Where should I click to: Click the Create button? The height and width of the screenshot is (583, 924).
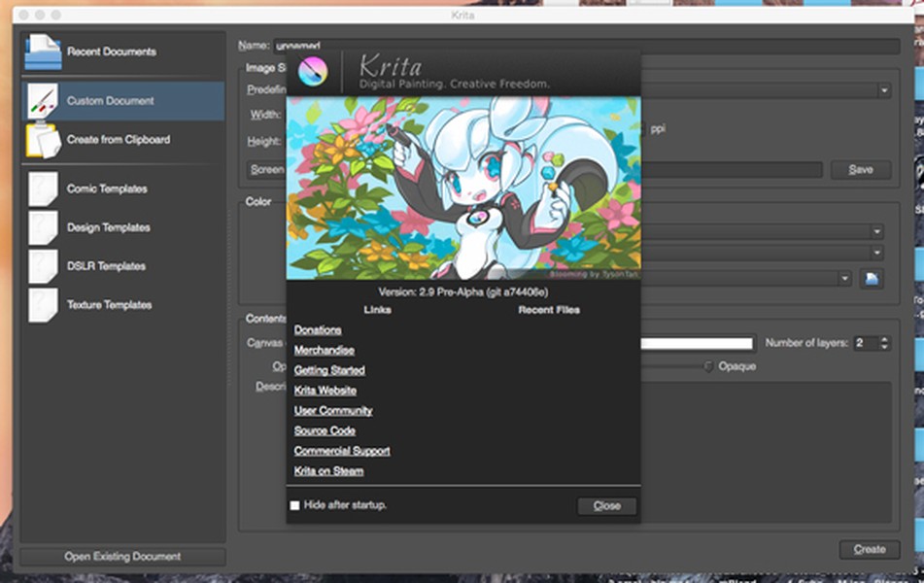pyautogui.click(x=869, y=549)
